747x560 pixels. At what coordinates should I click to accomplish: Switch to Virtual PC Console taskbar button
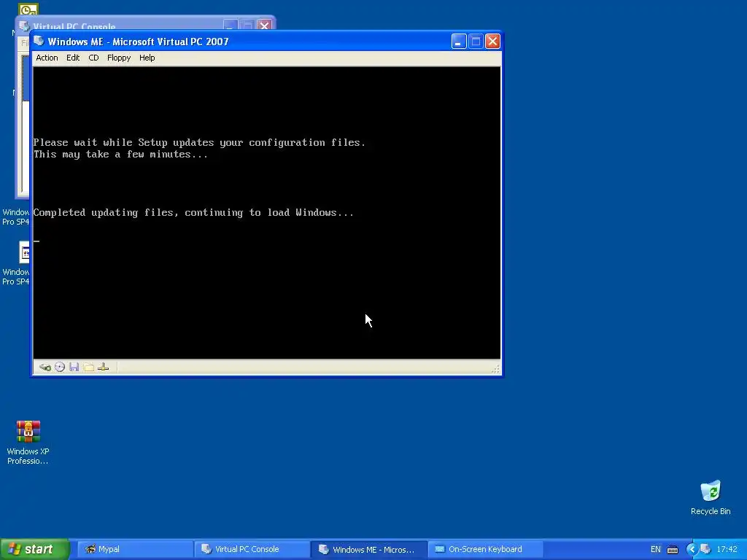tap(252, 549)
